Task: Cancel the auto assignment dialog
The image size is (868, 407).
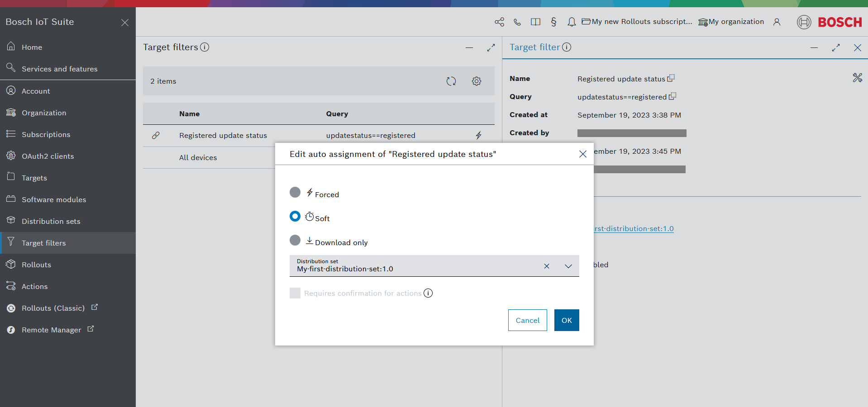Action: [527, 320]
